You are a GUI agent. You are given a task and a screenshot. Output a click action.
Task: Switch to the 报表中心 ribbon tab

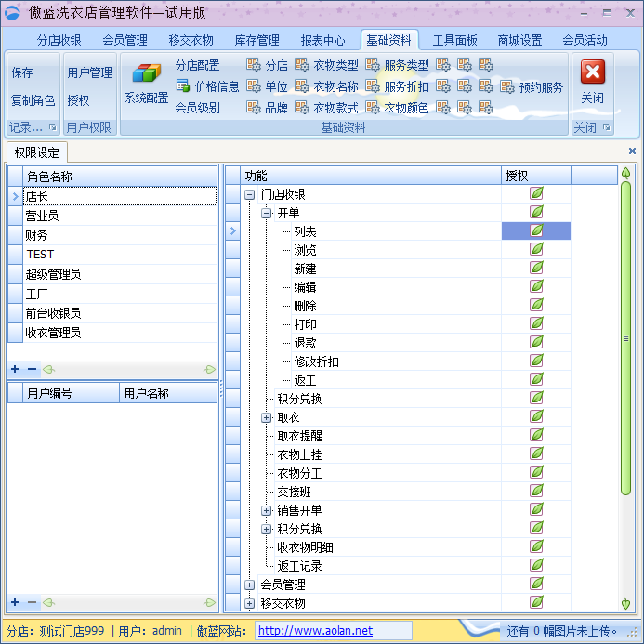(x=322, y=40)
